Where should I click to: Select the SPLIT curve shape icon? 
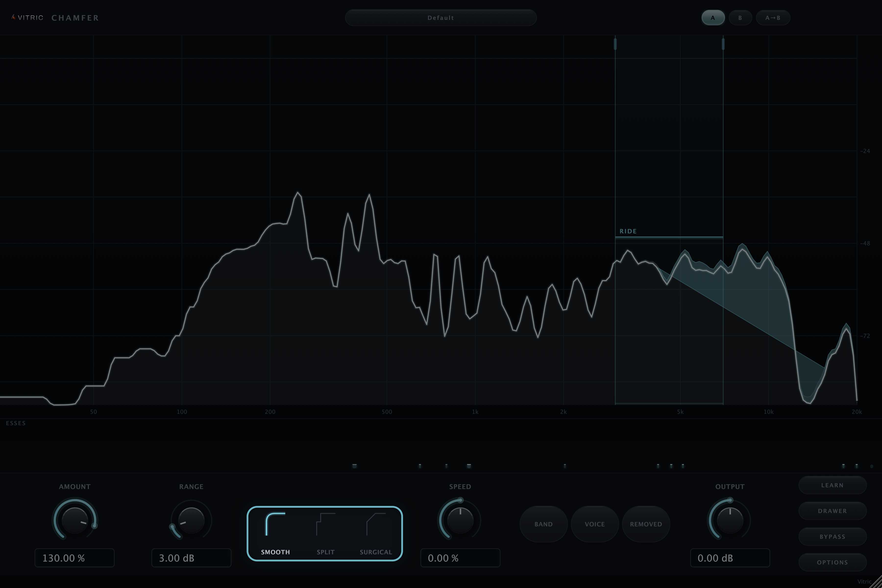click(326, 524)
